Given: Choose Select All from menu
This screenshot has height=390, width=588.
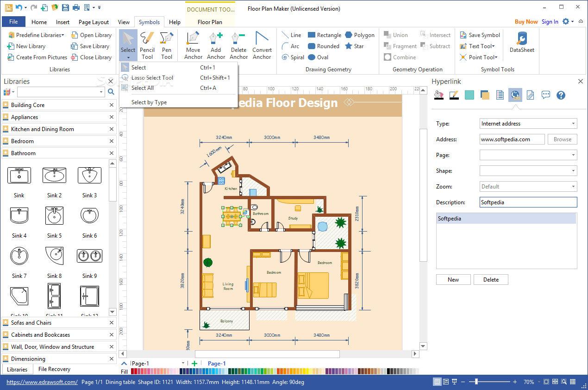Looking at the screenshot, I should tap(178, 88).
